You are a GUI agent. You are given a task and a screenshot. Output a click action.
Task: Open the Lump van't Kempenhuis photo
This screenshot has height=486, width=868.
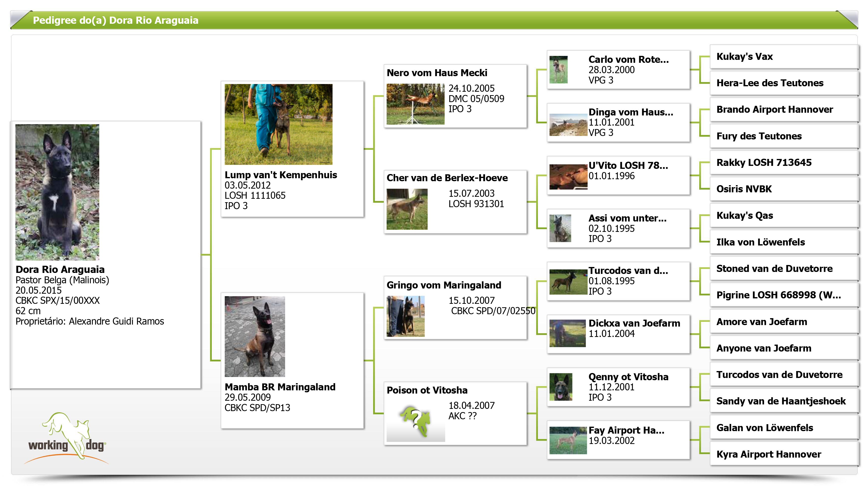coord(278,124)
